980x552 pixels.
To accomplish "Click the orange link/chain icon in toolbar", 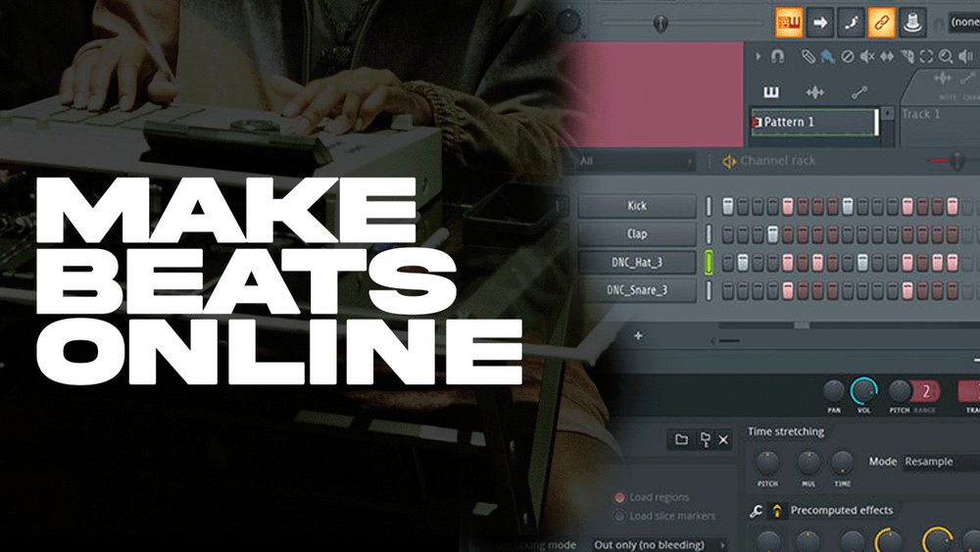I will tap(881, 21).
